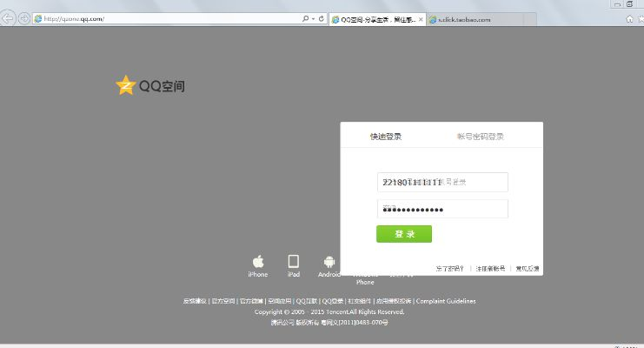This screenshot has height=348, width=644.
Task: Open the QQ互联 footer link
Action: coord(307,301)
